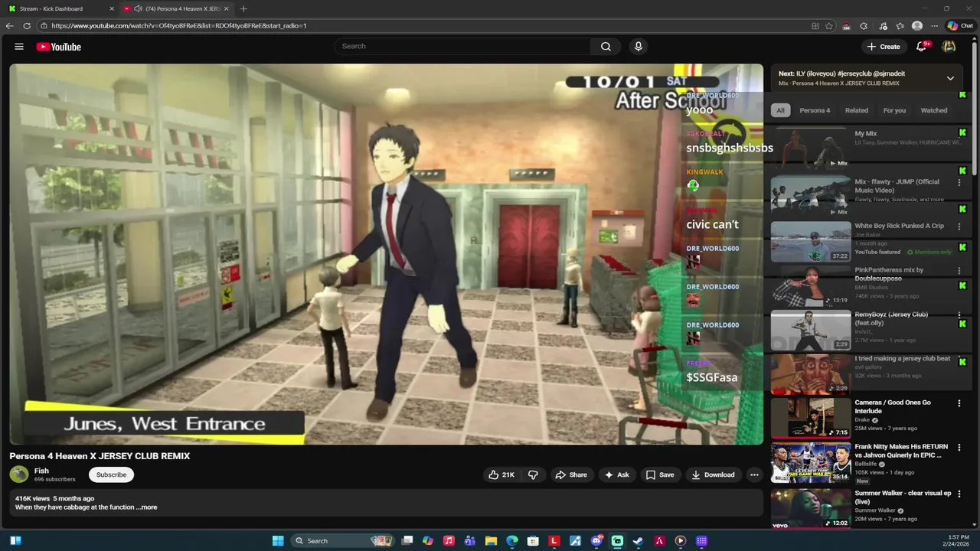Open Steam from taskbar

pyautogui.click(x=638, y=540)
